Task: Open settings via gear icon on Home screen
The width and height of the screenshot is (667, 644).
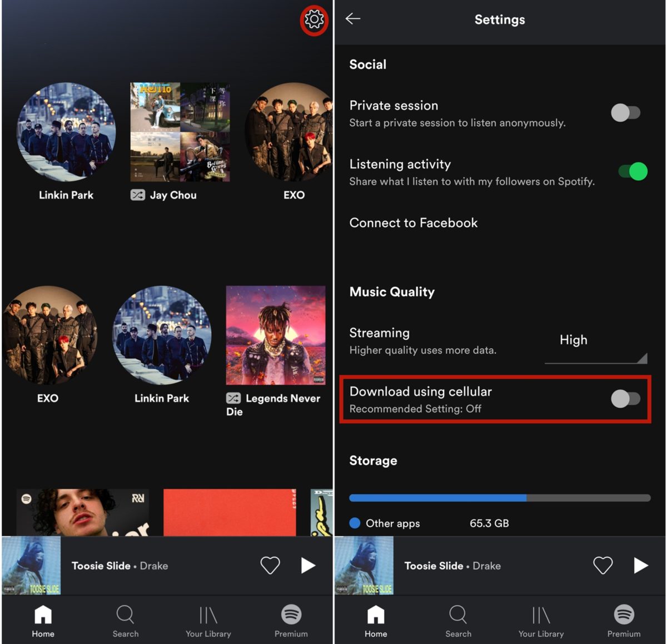Action: click(314, 20)
